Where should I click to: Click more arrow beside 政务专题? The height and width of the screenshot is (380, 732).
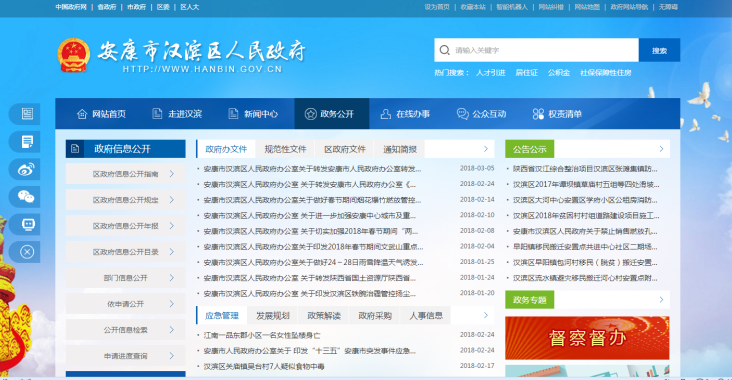661,300
